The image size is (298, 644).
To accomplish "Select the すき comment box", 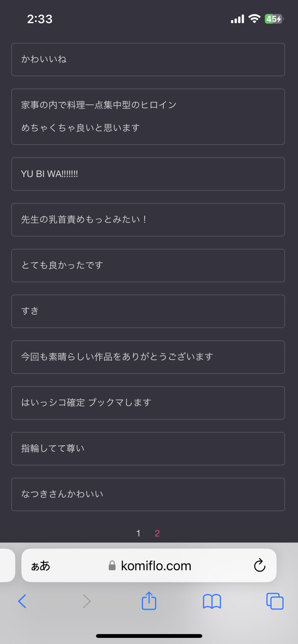I will 148,311.
